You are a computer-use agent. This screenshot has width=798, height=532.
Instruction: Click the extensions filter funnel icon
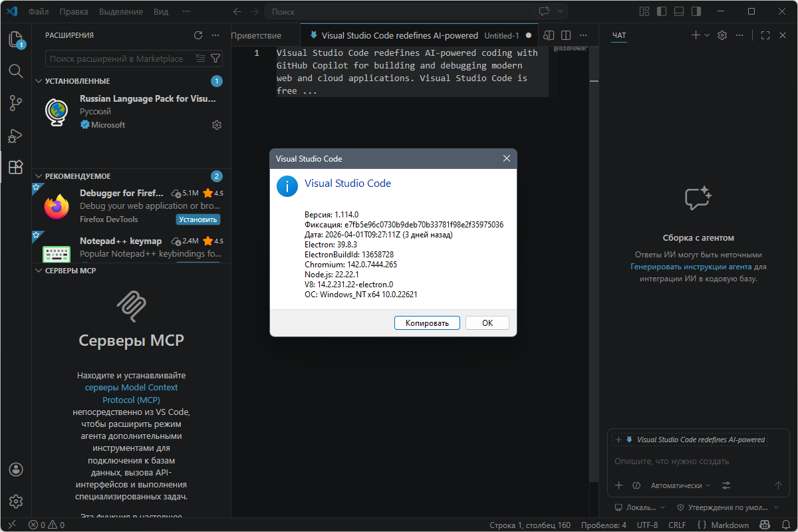pos(215,59)
